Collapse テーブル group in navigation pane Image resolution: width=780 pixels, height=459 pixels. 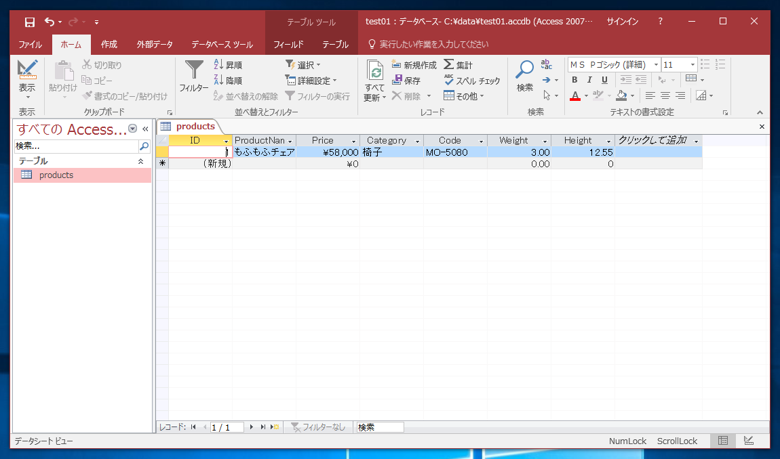coord(141,161)
